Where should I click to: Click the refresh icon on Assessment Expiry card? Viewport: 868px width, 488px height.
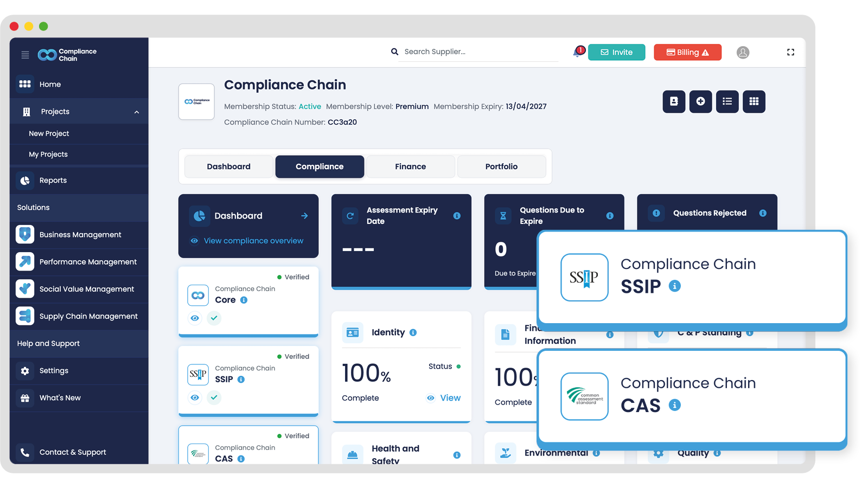(x=350, y=216)
